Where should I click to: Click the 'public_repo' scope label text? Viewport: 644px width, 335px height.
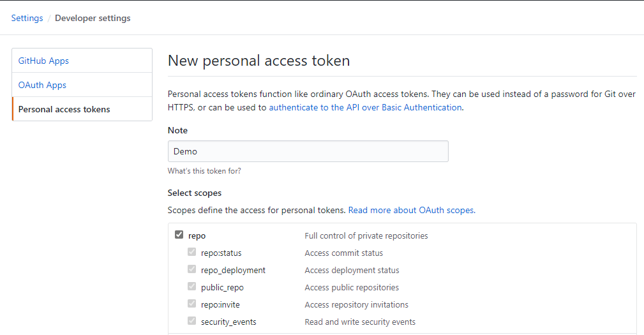click(x=222, y=287)
